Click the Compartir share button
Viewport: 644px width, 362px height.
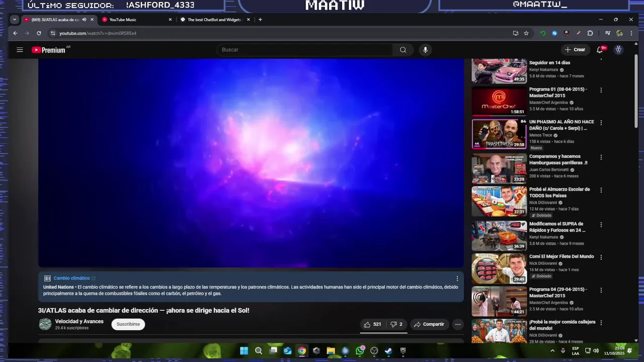pyautogui.click(x=429, y=324)
